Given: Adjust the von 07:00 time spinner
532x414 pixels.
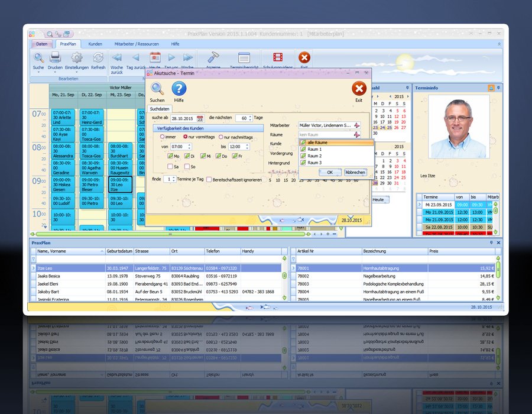Looking at the screenshot, I should [x=189, y=147].
